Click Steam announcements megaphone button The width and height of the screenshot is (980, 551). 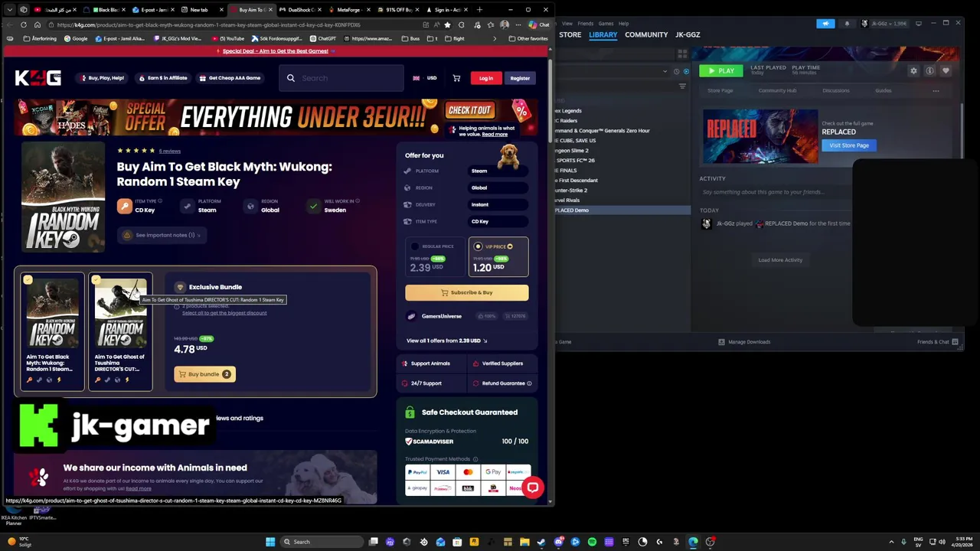coord(825,24)
